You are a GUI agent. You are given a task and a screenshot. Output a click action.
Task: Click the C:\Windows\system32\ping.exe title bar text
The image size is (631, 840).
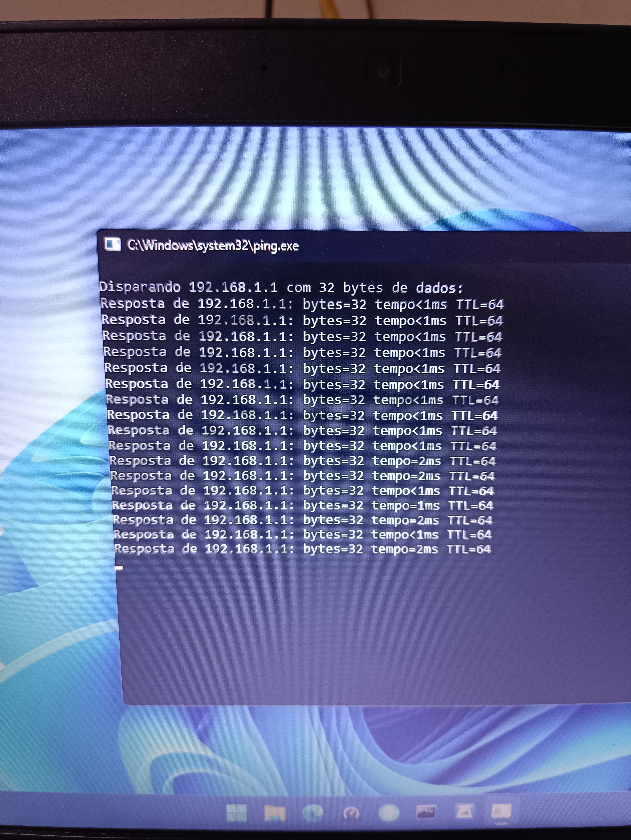coord(213,246)
